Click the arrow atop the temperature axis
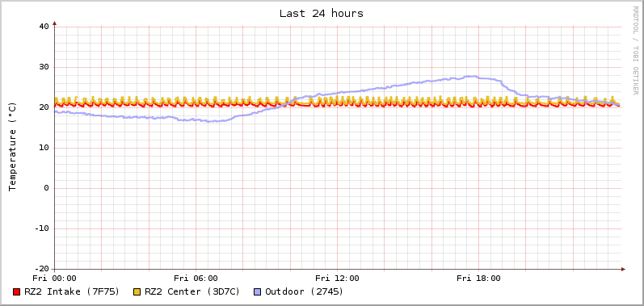 coord(54,23)
